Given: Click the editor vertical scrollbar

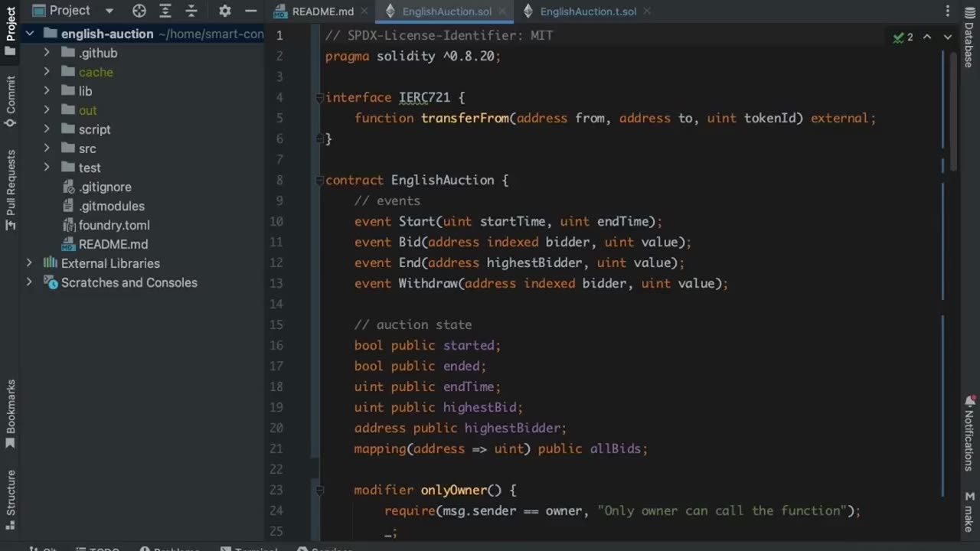Looking at the screenshot, I should pos(953,111).
